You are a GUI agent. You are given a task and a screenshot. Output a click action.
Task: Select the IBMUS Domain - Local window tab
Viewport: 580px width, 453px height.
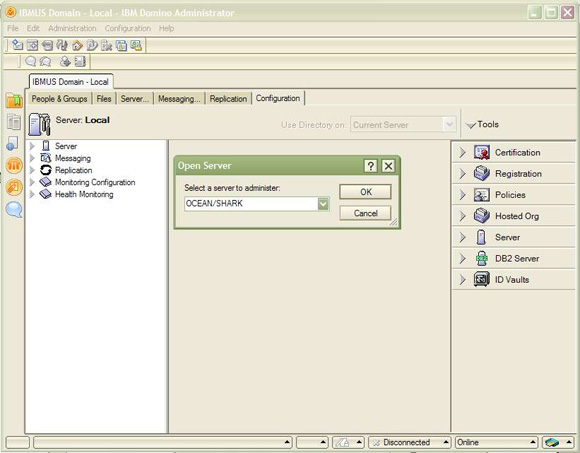click(71, 82)
